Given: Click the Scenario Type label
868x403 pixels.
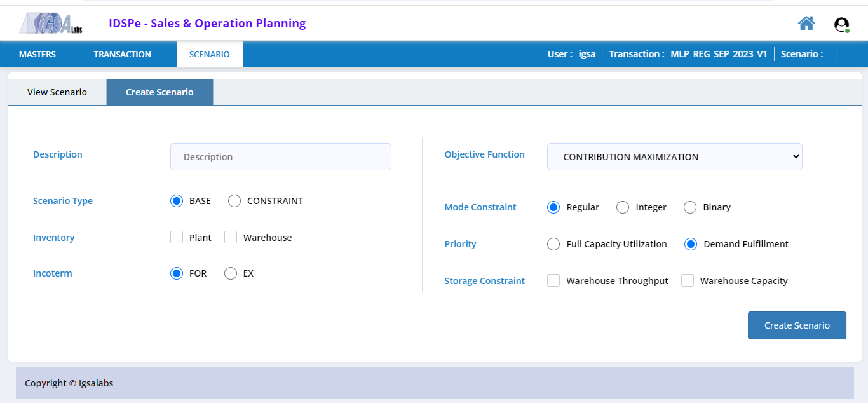Looking at the screenshot, I should 63,201.
